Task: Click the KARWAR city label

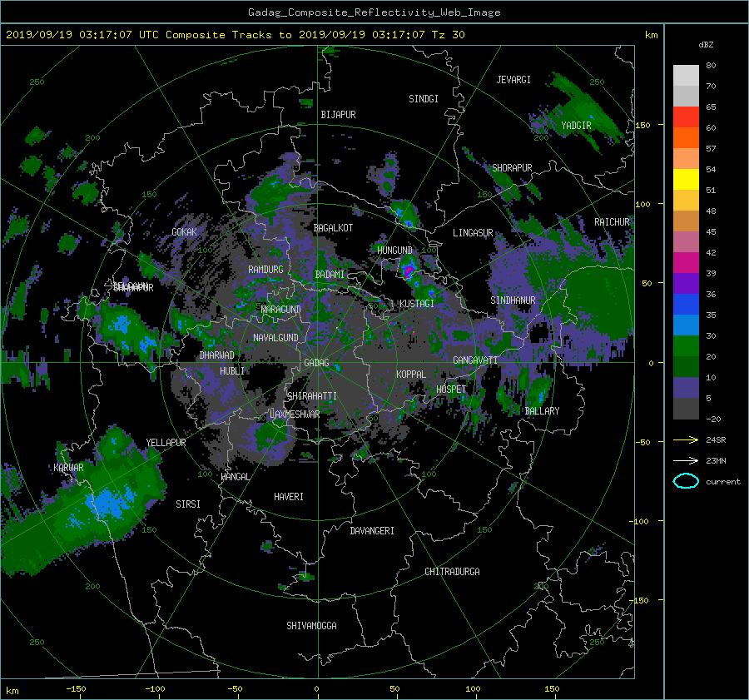Action: (x=69, y=468)
